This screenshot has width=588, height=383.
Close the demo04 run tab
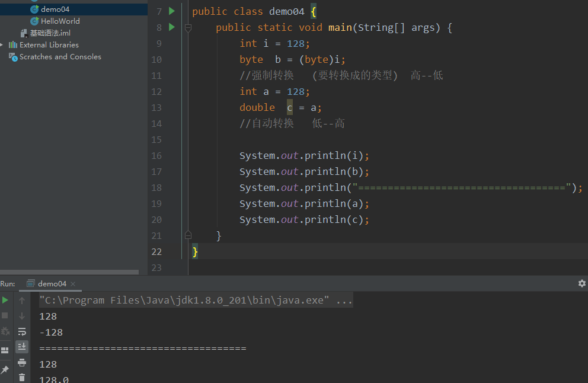73,284
